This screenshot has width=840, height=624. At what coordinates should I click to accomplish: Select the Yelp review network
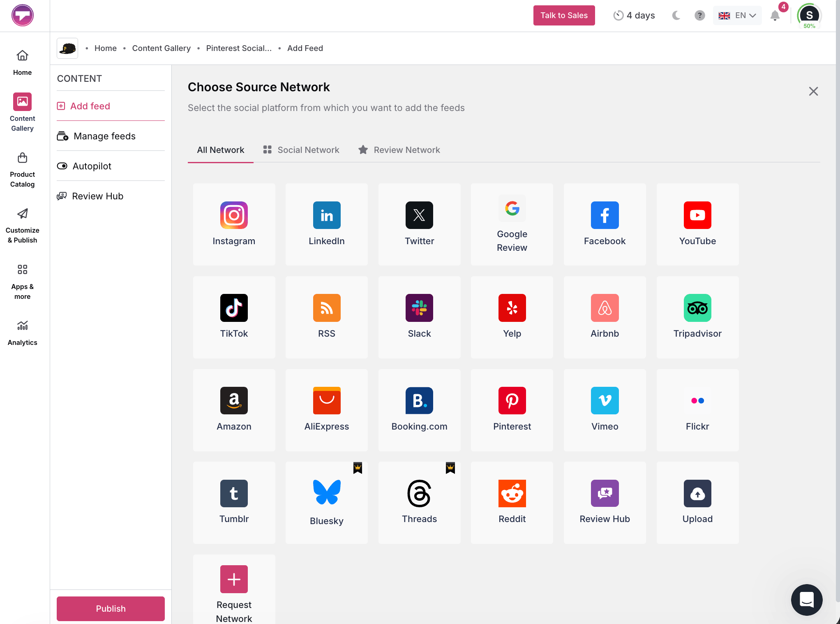pyautogui.click(x=512, y=317)
